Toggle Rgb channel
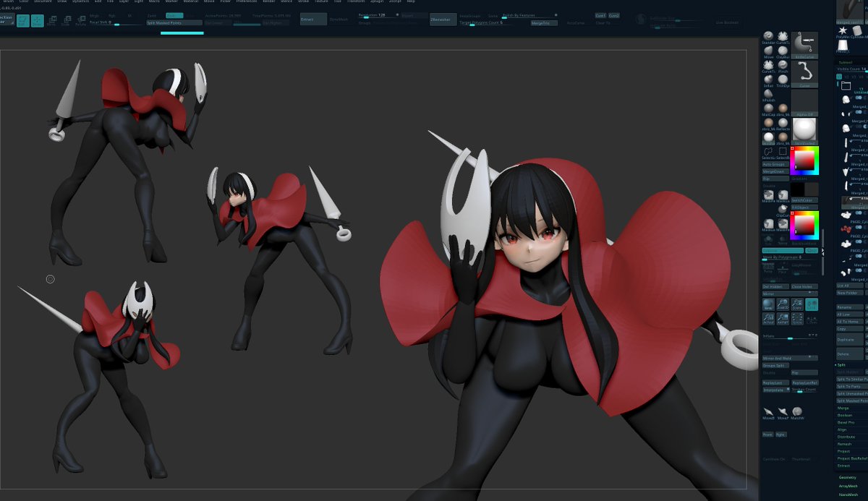This screenshot has width=868, height=501. coord(112,15)
